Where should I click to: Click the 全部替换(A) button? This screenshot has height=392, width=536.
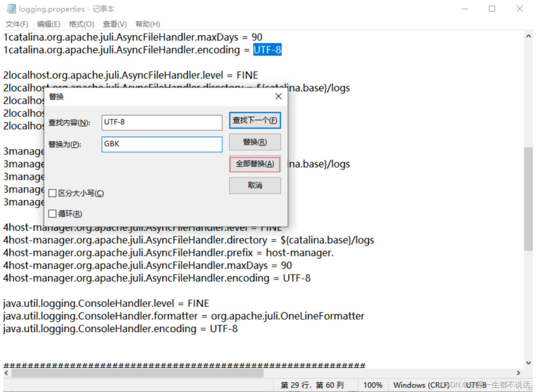click(255, 164)
